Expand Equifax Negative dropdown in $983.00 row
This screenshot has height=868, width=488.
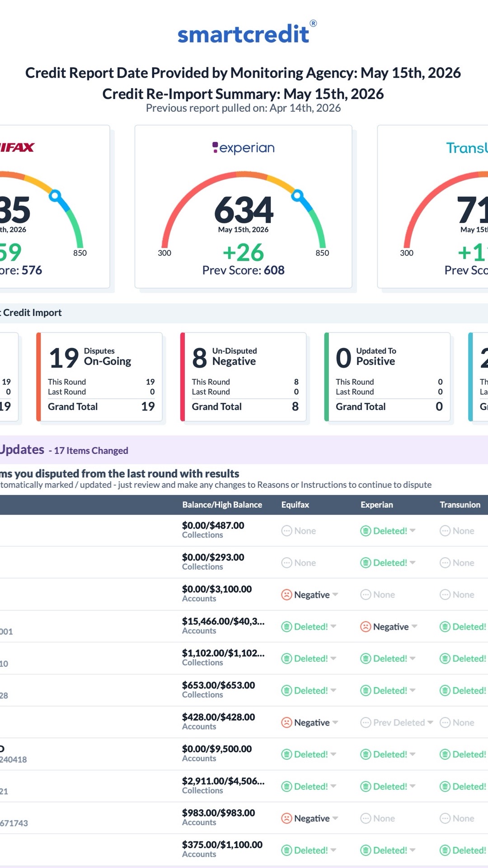coord(335,818)
